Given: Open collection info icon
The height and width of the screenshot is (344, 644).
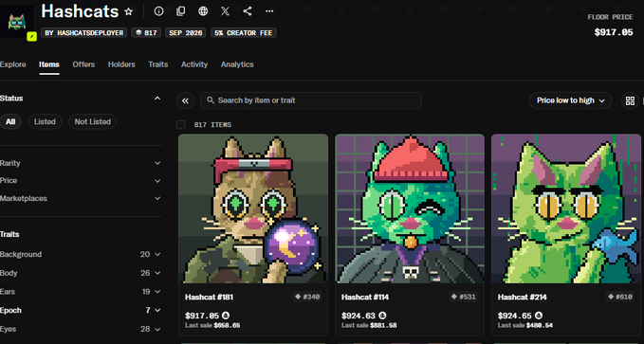Looking at the screenshot, I should (158, 11).
